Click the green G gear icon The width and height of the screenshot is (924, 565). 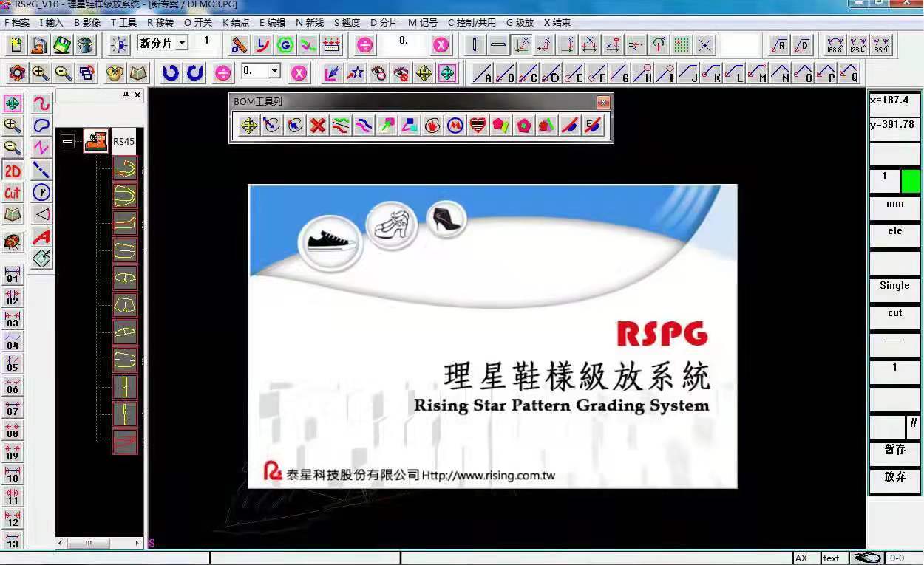coord(285,45)
